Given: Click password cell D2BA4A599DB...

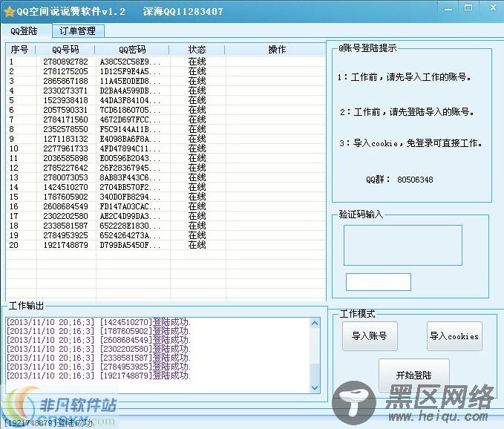Looking at the screenshot, I should (x=130, y=91).
